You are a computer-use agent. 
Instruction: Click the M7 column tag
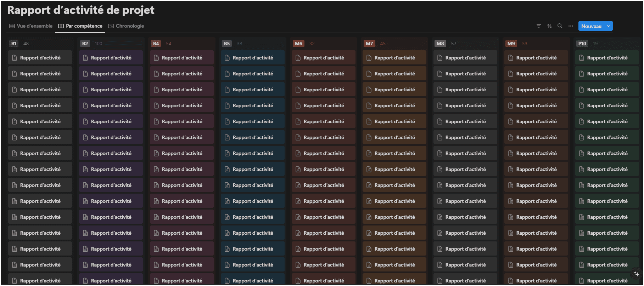tap(369, 44)
